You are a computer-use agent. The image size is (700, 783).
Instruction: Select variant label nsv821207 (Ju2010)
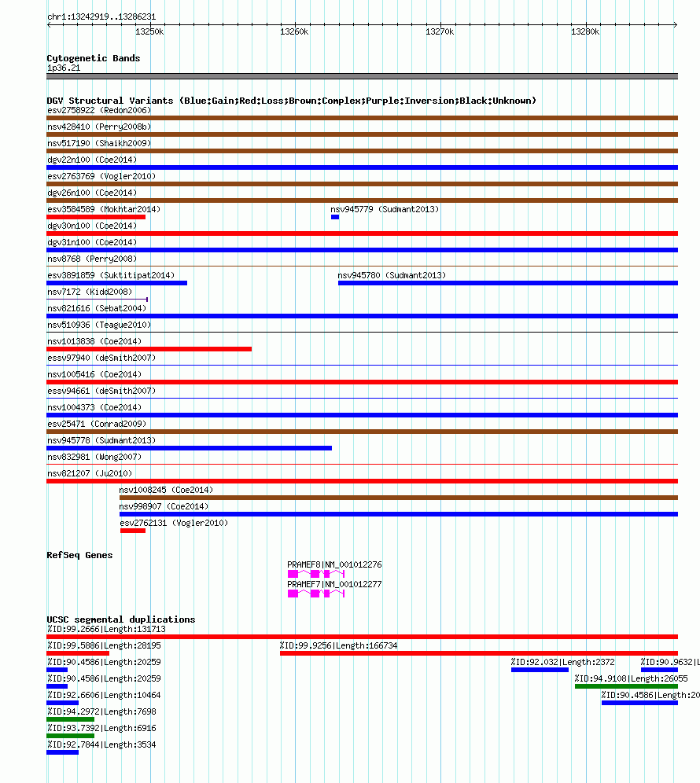90,473
